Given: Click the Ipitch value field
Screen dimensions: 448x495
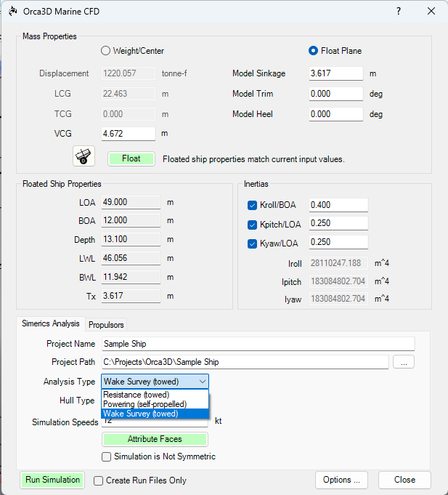Looking at the screenshot, I should pyautogui.click(x=338, y=281).
